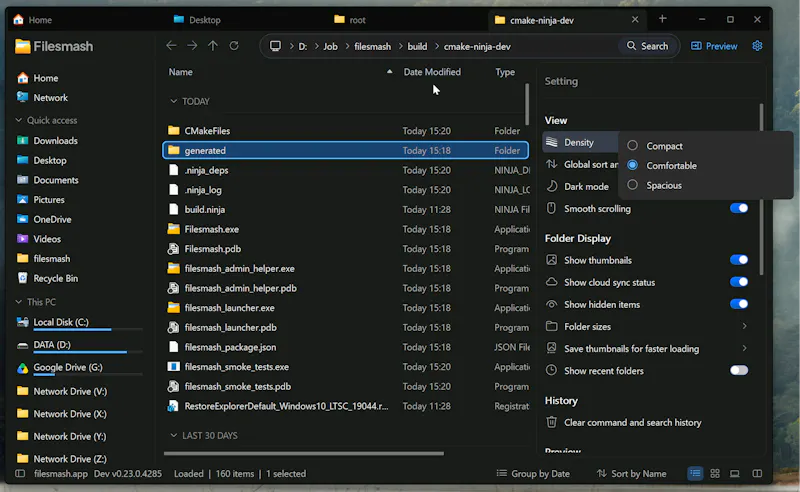Viewport: 800px width, 492px height.
Task: Click the Google Drive (G:) icon
Action: 22,368
